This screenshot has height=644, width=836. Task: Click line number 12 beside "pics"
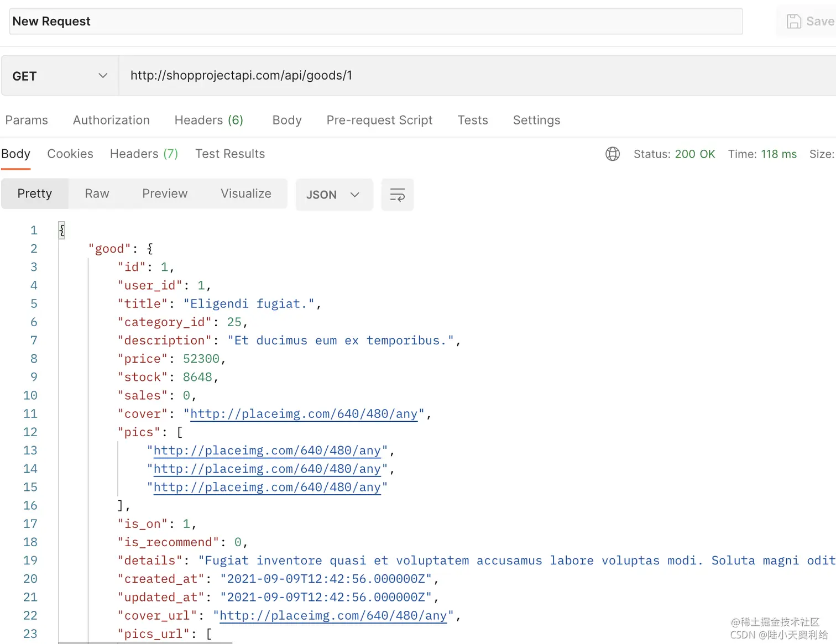30,432
